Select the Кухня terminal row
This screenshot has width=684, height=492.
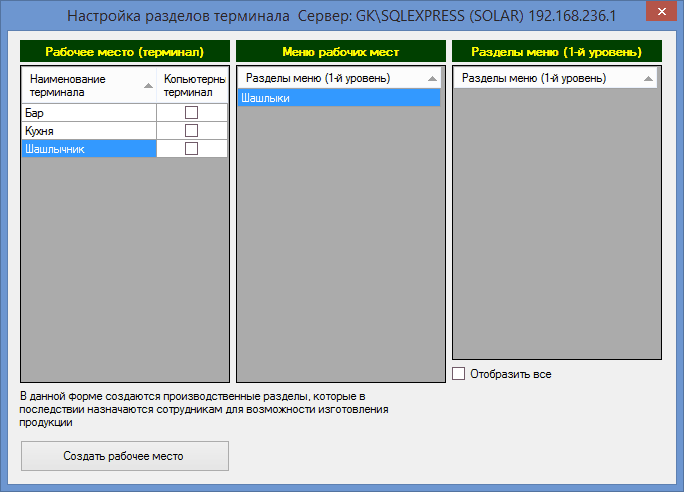point(88,131)
